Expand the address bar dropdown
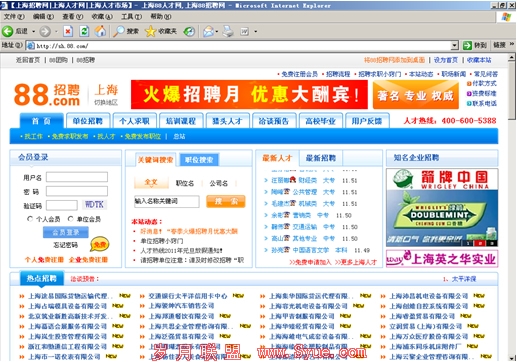 (x=455, y=45)
